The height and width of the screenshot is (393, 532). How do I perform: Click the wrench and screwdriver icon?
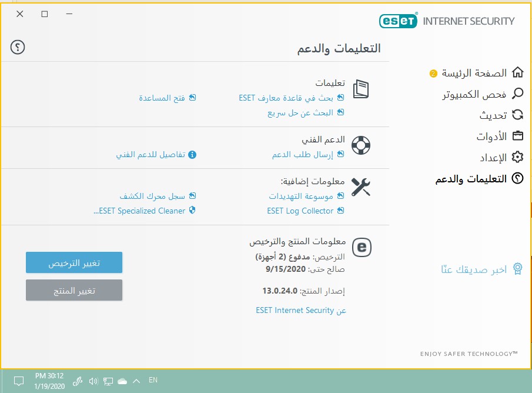(361, 187)
